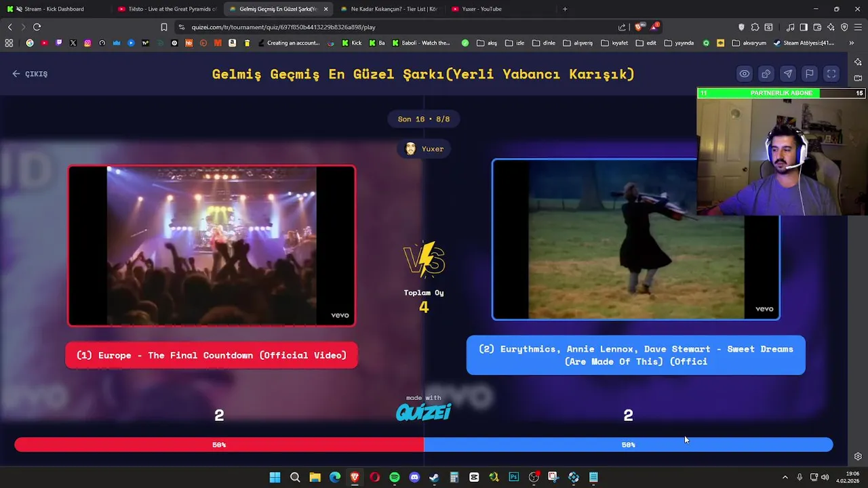Open the extensions puzzle icon
This screenshot has width=868, height=488.
point(755,27)
